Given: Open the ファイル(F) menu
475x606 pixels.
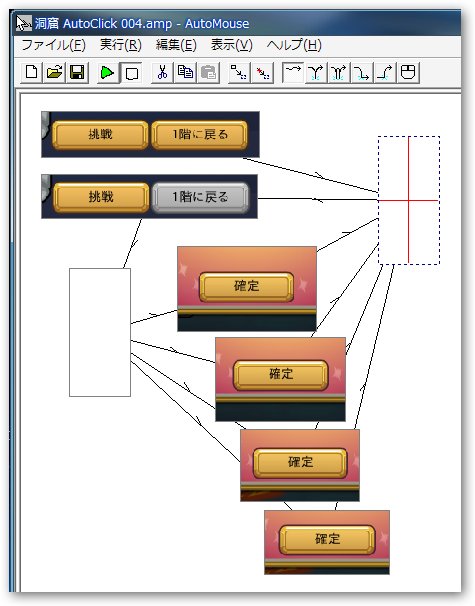Looking at the screenshot, I should (53, 45).
